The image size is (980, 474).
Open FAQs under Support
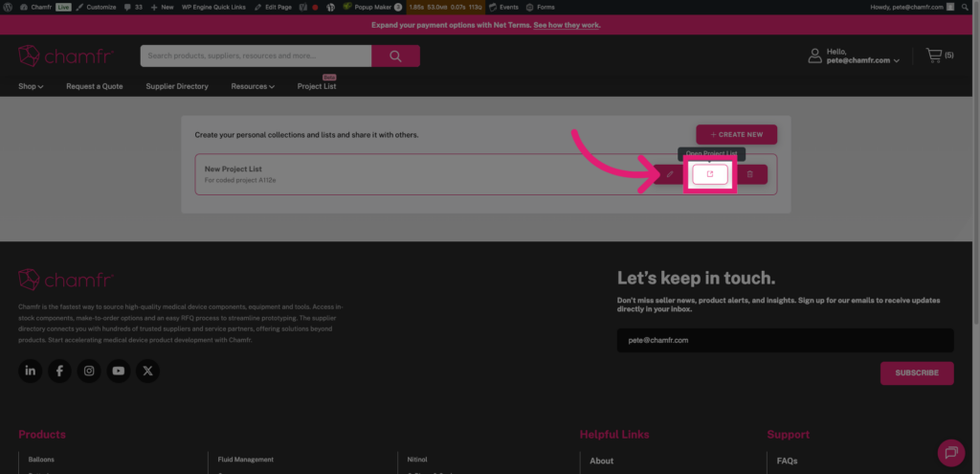[x=787, y=461]
